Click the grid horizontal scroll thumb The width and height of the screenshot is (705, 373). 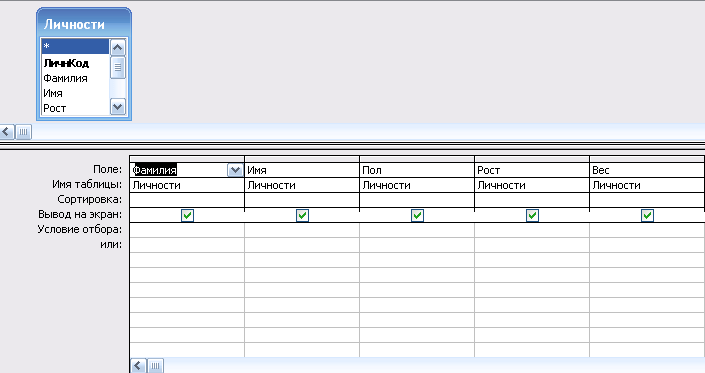click(x=155, y=365)
